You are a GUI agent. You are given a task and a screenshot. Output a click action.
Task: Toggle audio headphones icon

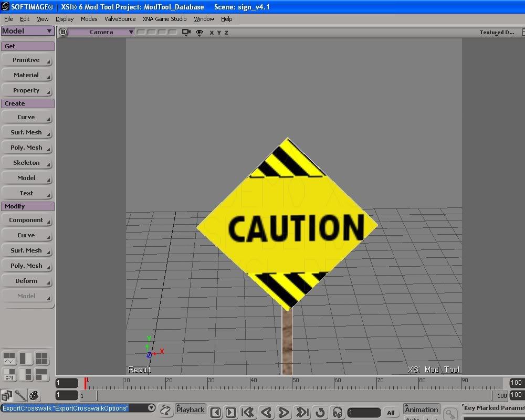pyautogui.click(x=338, y=412)
